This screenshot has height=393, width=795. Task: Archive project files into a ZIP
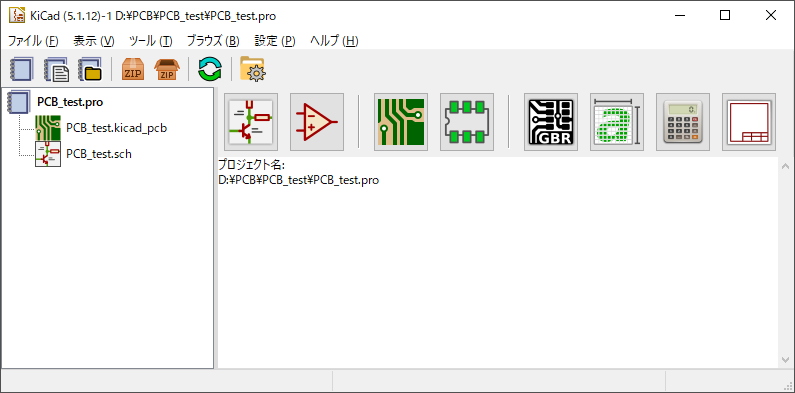pyautogui.click(x=133, y=69)
